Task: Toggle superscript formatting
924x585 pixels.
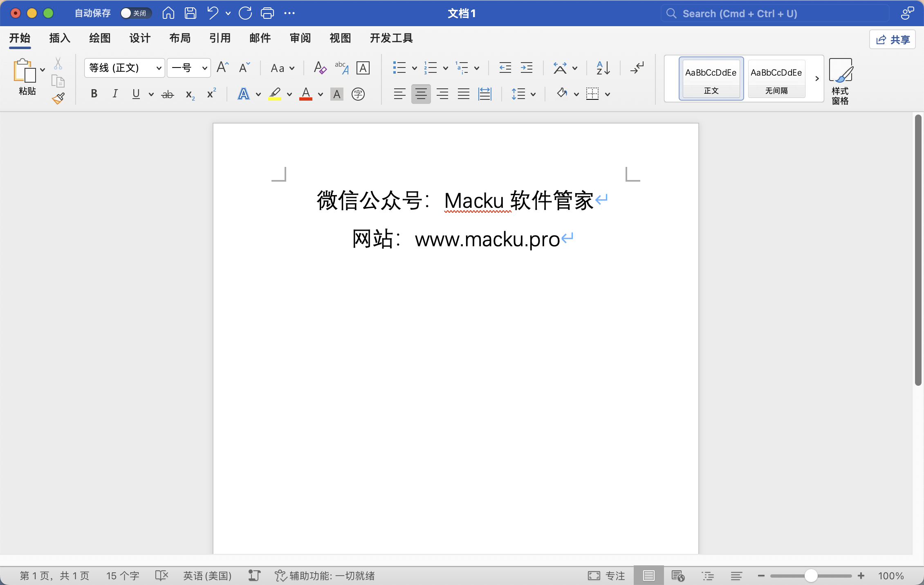Action: point(211,94)
